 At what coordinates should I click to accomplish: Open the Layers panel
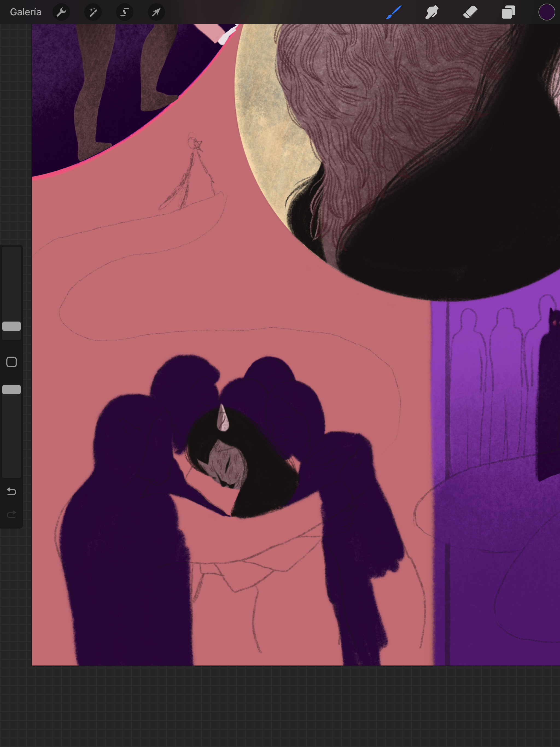point(508,12)
